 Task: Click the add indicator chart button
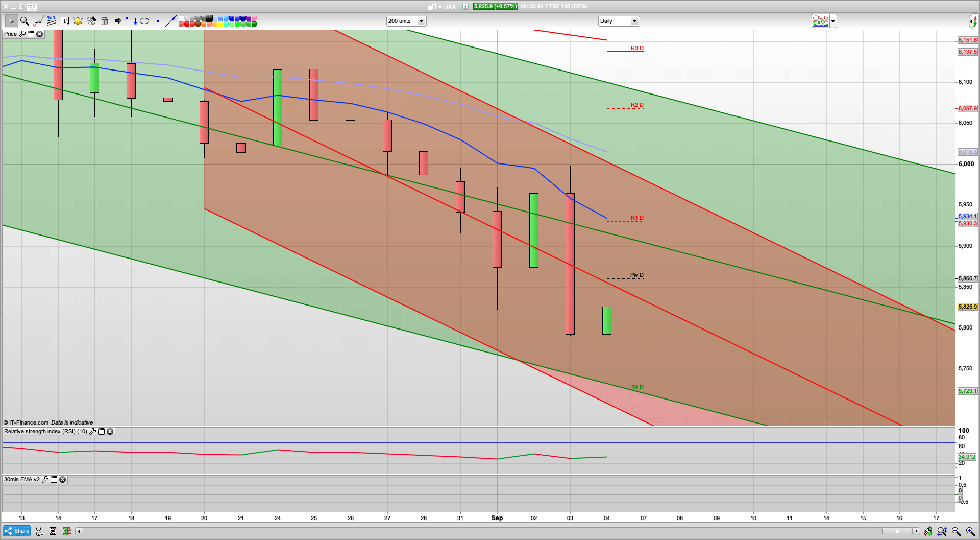(x=821, y=21)
